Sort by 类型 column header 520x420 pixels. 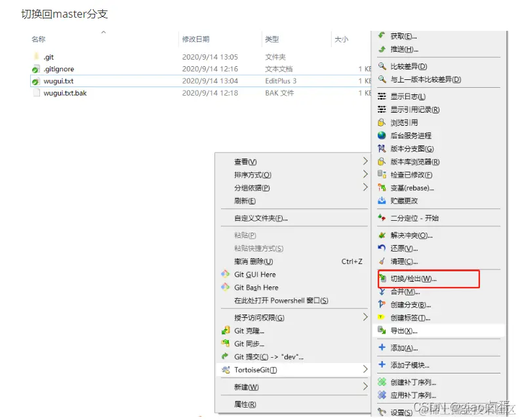[272, 39]
